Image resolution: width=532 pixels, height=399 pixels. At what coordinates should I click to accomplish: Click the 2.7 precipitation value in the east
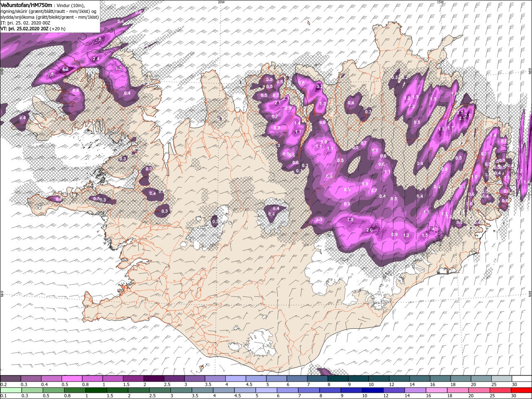[x=467, y=116]
